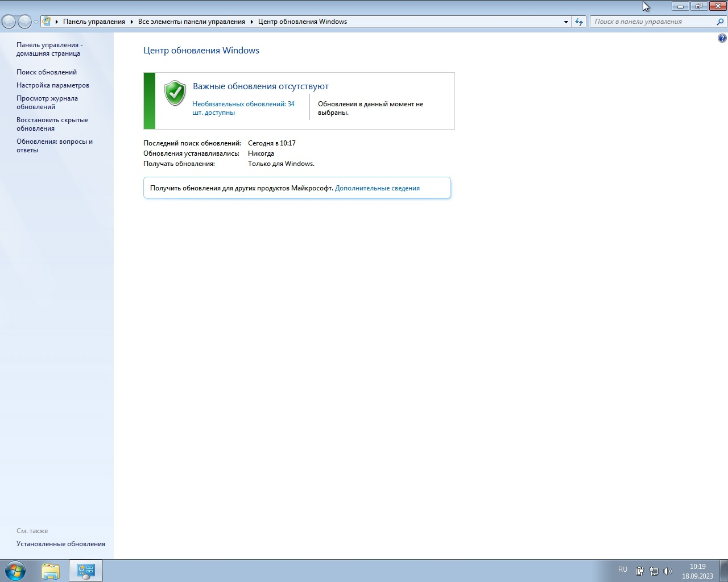Expand arrow before 'Панель управления' breadcrumb
Image resolution: width=728 pixels, height=582 pixels.
click(x=56, y=22)
